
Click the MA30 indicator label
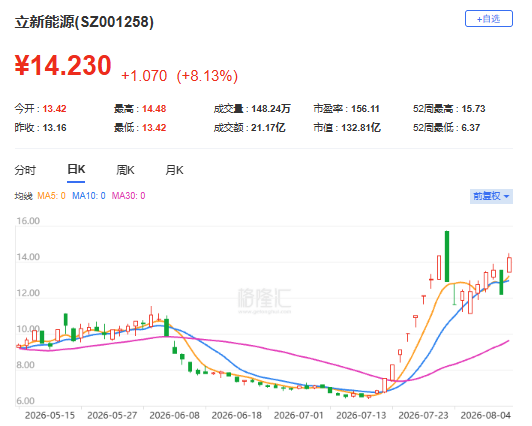coord(128,196)
